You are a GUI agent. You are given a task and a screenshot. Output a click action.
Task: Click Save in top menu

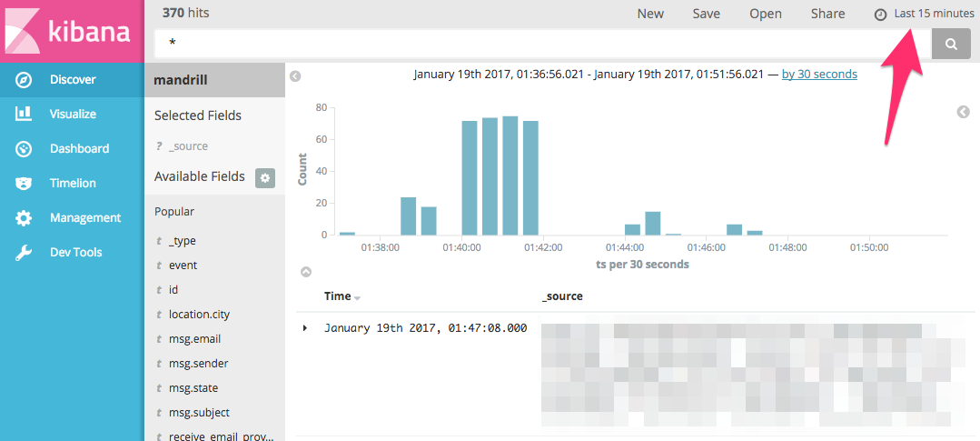pyautogui.click(x=707, y=14)
